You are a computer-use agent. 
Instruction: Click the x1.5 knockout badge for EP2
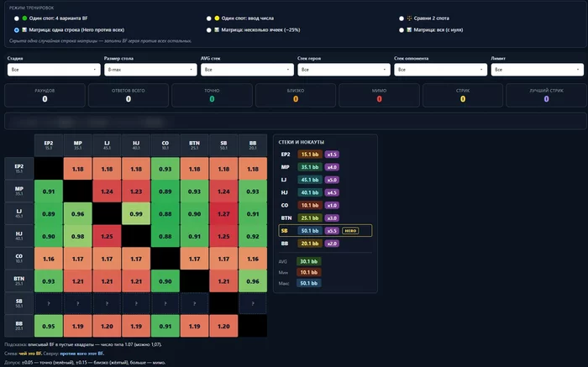[332, 155]
